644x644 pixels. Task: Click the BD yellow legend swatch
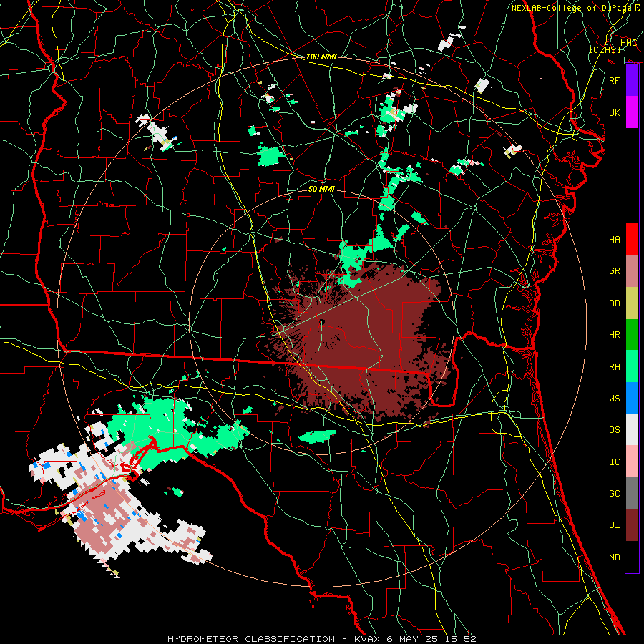click(632, 303)
